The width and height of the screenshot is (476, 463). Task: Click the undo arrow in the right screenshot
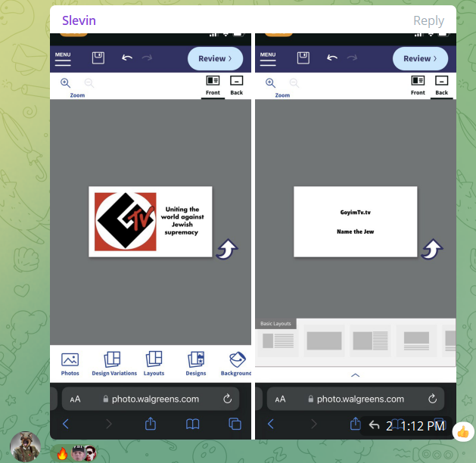pos(332,57)
